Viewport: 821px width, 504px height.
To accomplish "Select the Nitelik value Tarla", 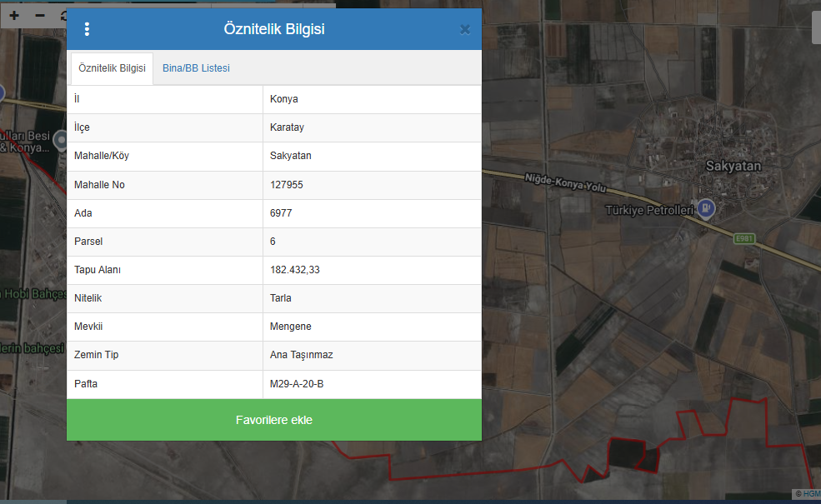I will (280, 297).
